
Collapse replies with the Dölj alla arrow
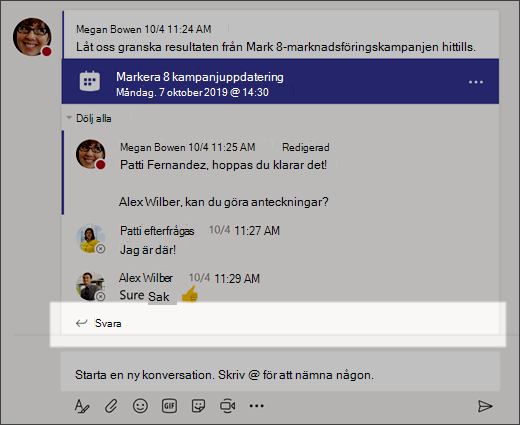click(x=69, y=118)
